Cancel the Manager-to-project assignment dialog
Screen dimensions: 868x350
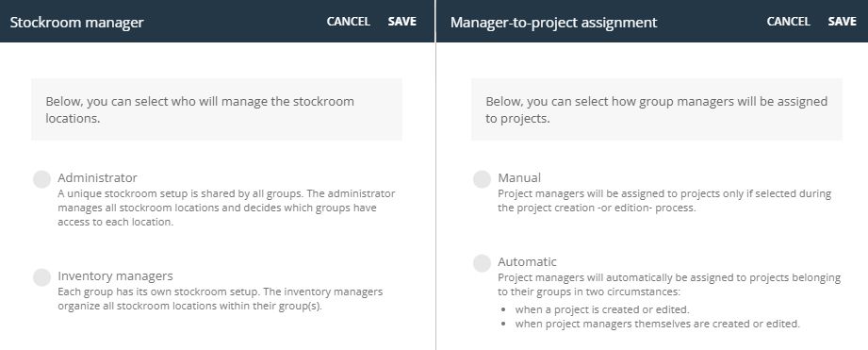pos(788,22)
